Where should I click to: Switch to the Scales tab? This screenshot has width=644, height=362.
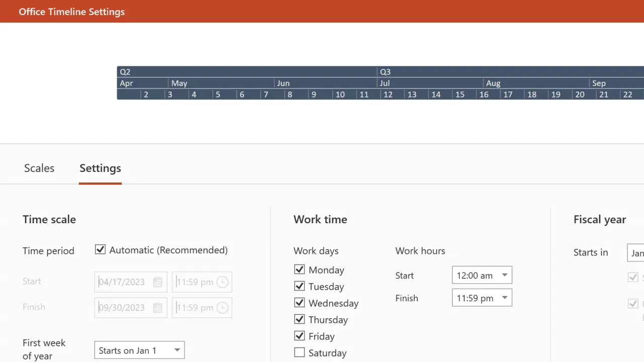(39, 168)
